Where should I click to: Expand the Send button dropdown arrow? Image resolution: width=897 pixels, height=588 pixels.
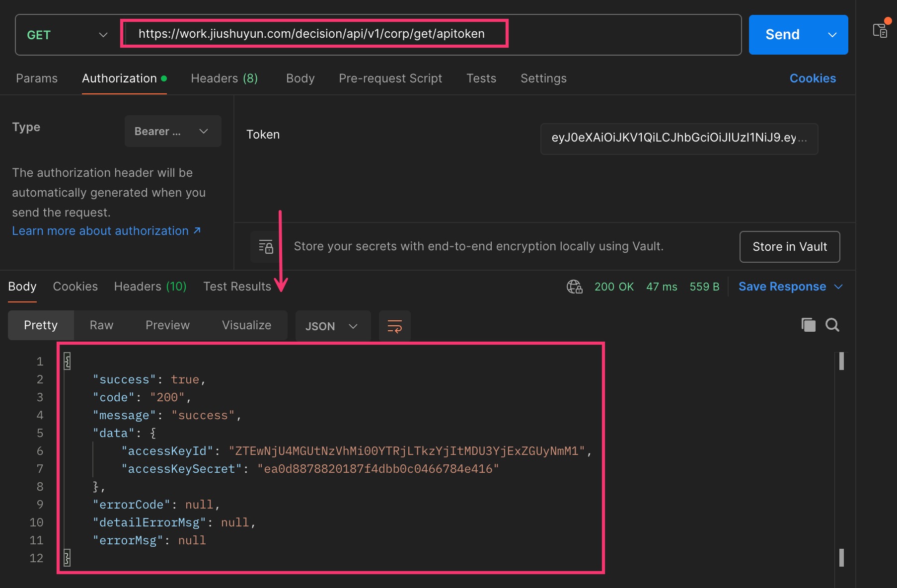pos(832,35)
